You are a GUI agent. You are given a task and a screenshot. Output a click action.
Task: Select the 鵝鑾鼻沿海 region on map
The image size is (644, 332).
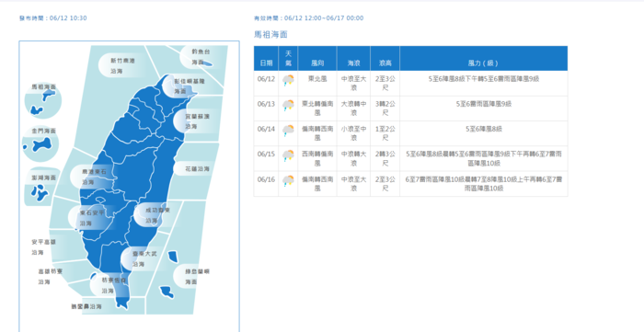click(86, 306)
